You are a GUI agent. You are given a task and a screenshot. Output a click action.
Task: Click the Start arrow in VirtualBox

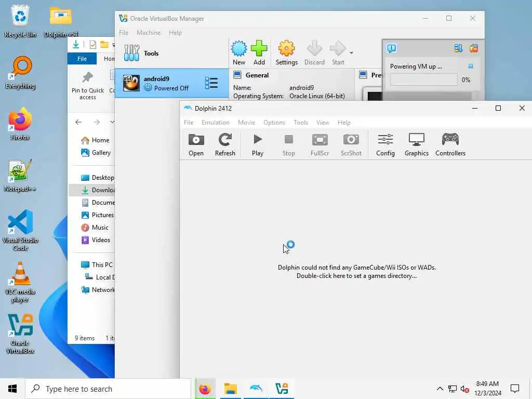[338, 53]
